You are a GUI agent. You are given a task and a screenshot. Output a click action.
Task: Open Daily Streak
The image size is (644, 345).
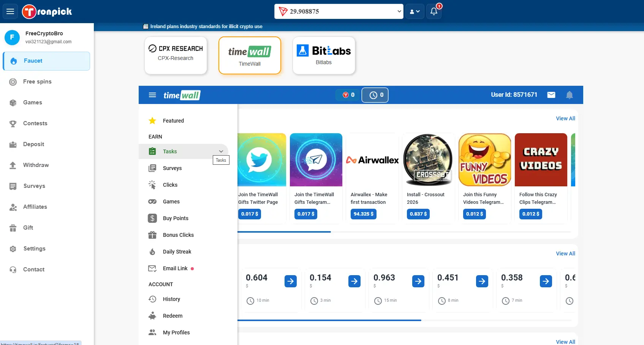[x=184, y=252]
